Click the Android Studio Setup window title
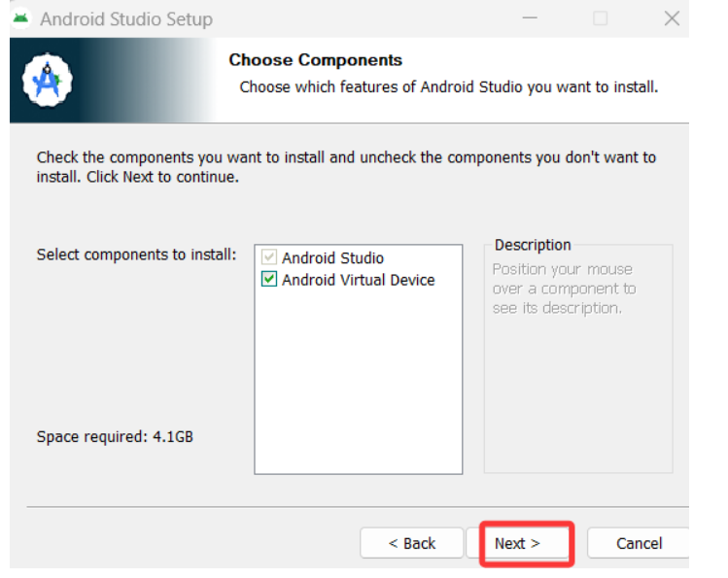Image resolution: width=728 pixels, height=578 pixels. coord(126,19)
